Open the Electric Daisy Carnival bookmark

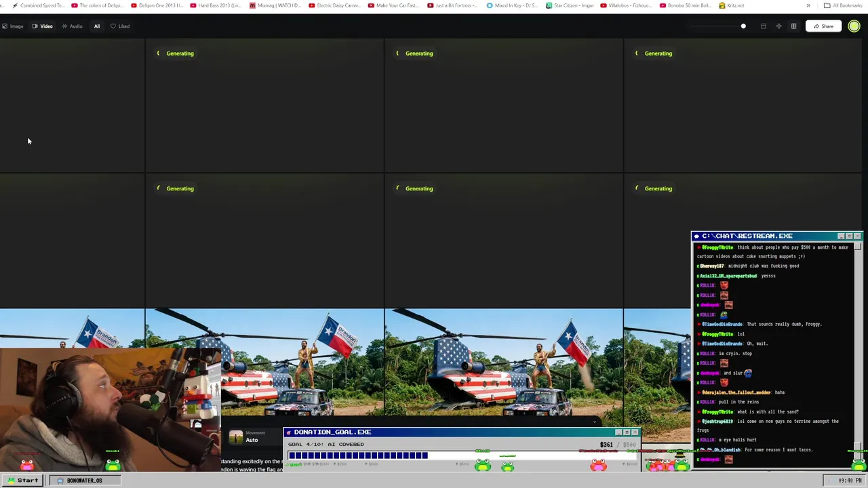tap(334, 5)
